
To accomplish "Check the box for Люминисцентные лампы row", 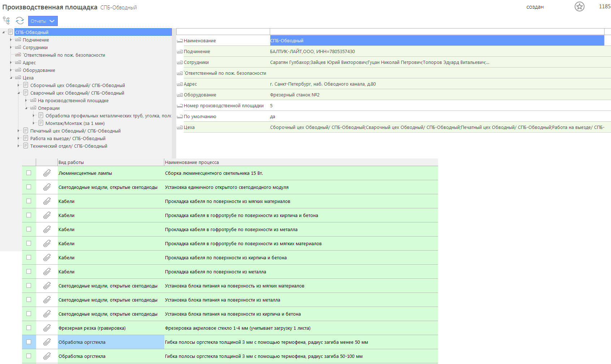I will [29, 173].
